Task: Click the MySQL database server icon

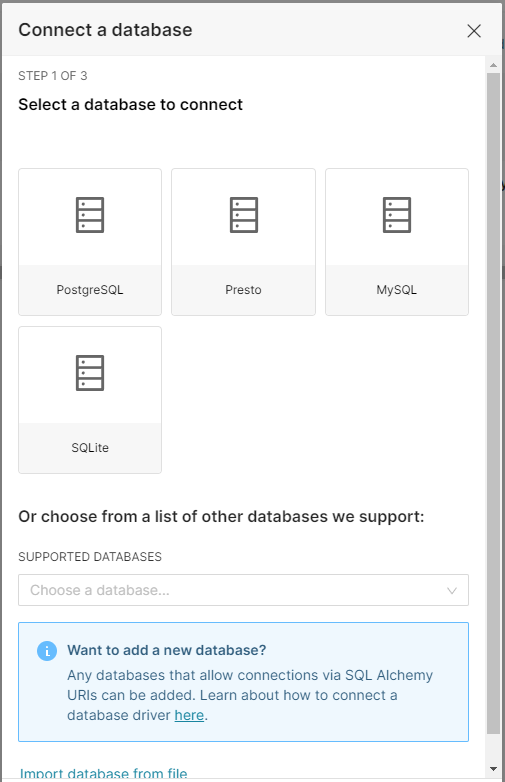Action: coord(397,215)
